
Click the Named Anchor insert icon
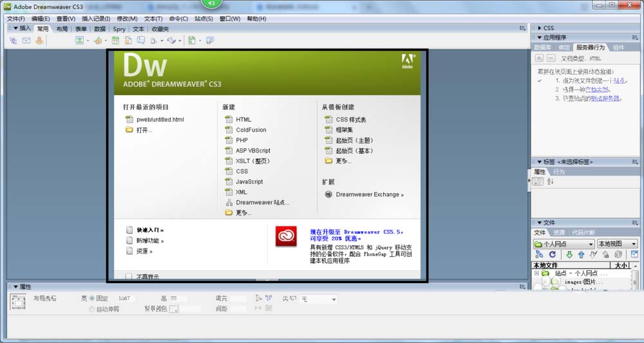click(39, 41)
